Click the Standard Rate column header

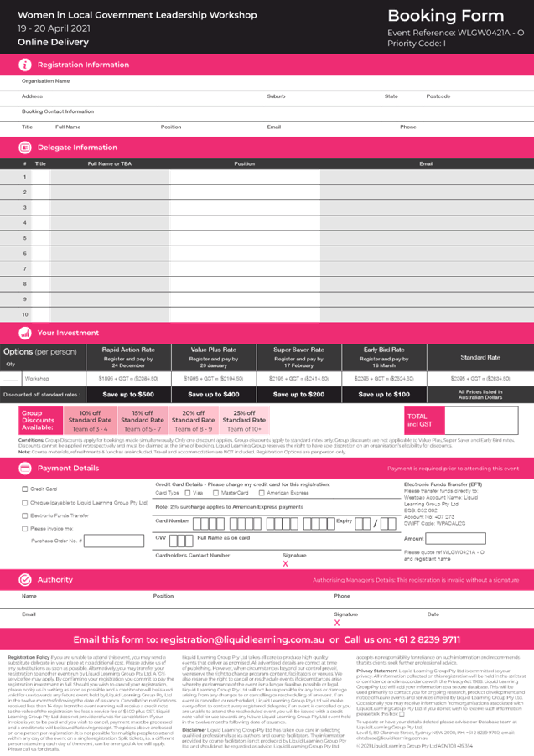point(480,357)
